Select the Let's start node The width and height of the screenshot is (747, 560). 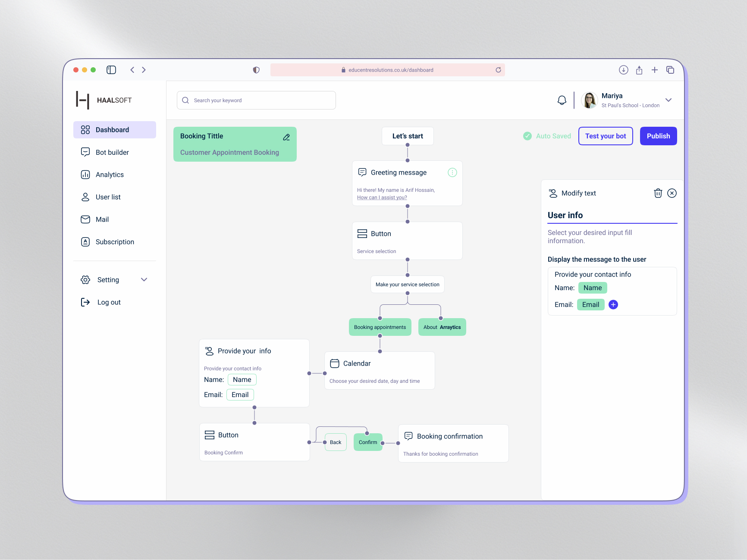tap(408, 136)
